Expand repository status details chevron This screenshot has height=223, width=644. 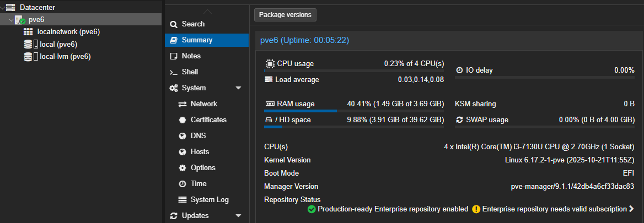click(631, 209)
